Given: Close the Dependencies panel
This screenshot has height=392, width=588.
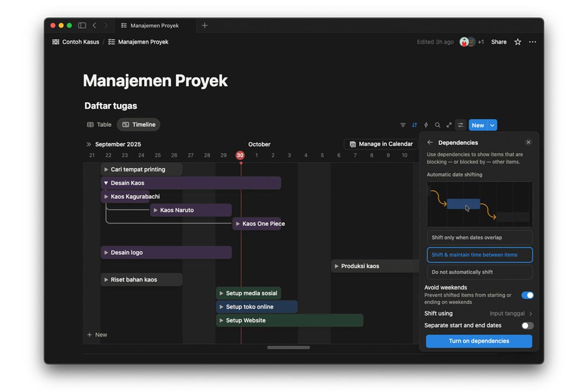Looking at the screenshot, I should pyautogui.click(x=528, y=143).
